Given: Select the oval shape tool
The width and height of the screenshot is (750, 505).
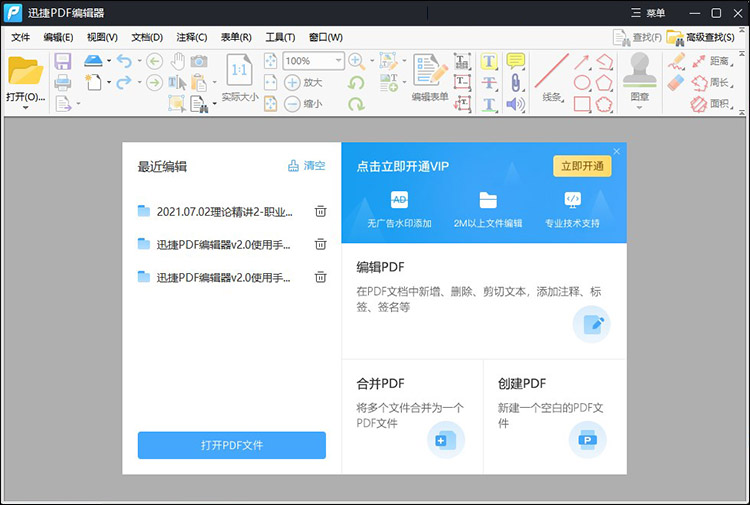Looking at the screenshot, I should tap(582, 83).
